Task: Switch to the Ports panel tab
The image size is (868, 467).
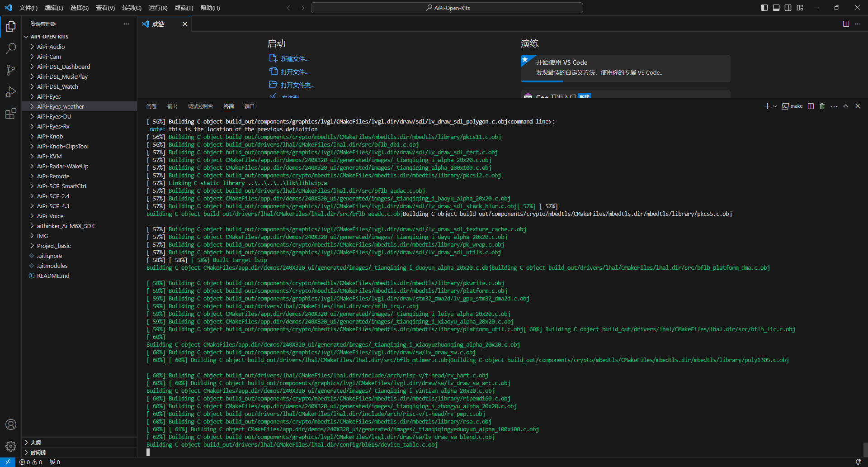Action: 250,106
